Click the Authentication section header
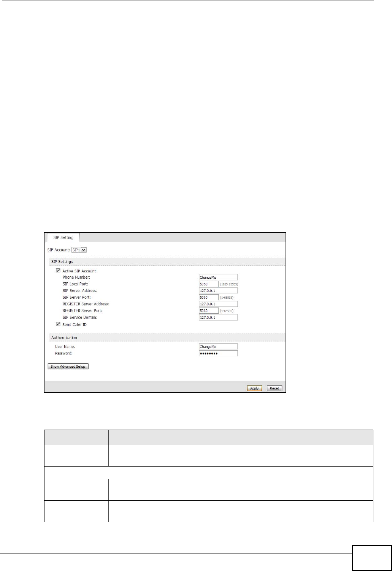Image resolution: width=392 pixels, height=571 pixels. click(166, 338)
